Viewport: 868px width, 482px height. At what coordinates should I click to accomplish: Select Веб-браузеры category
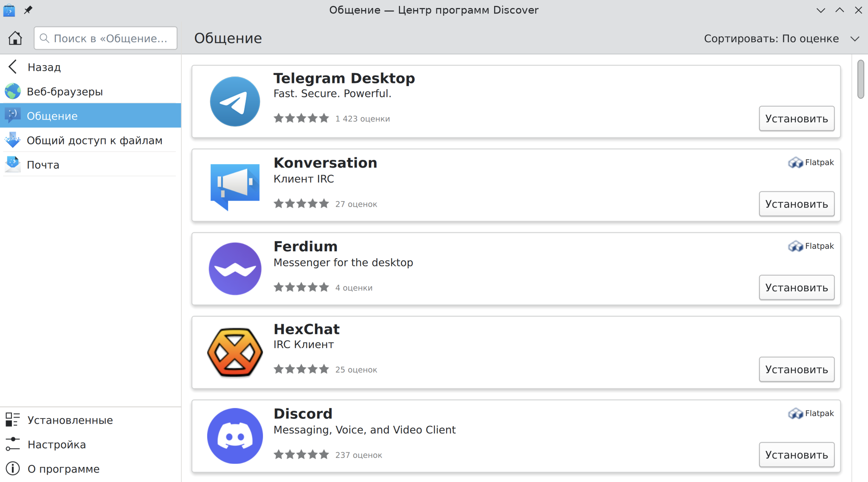pyautogui.click(x=90, y=91)
